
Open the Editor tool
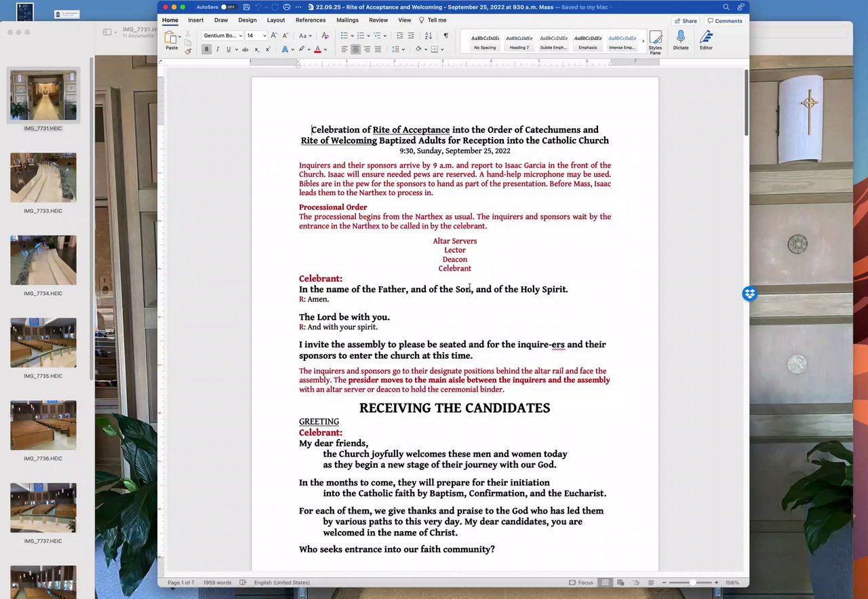pyautogui.click(x=706, y=40)
